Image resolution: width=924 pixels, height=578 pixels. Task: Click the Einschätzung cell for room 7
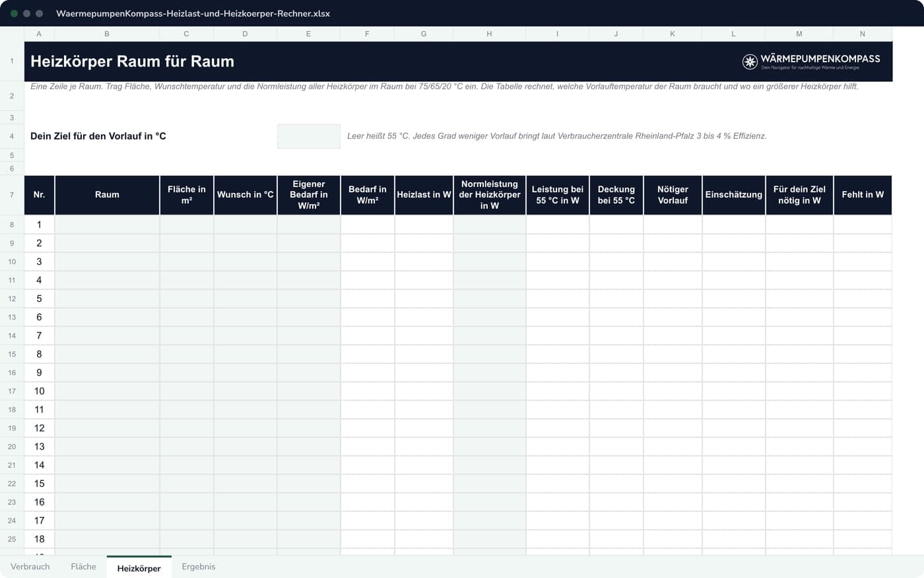(734, 336)
